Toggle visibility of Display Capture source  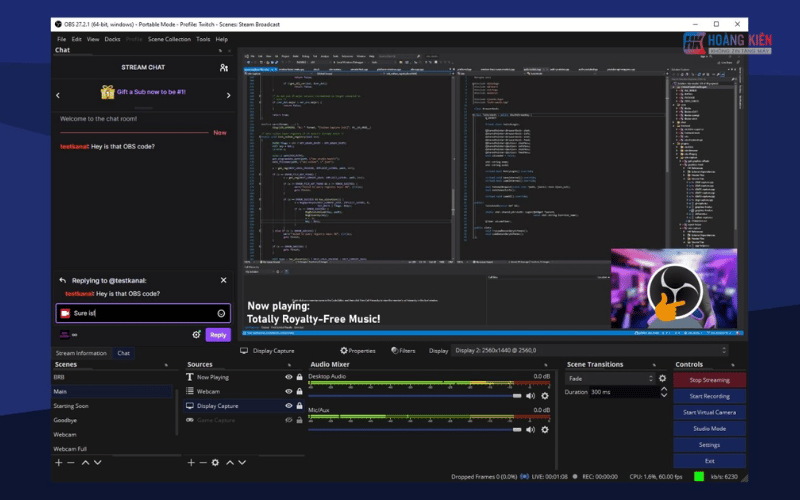[288, 406]
